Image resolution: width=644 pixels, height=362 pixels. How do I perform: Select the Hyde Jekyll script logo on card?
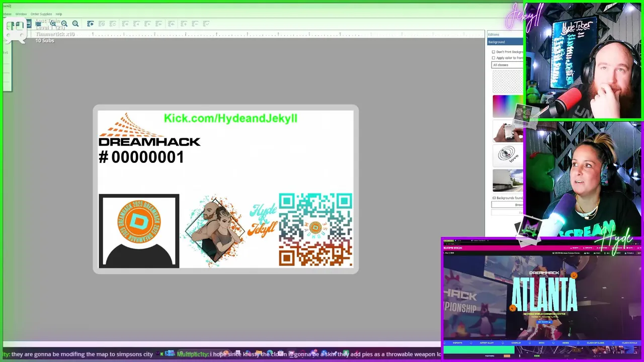(x=263, y=220)
